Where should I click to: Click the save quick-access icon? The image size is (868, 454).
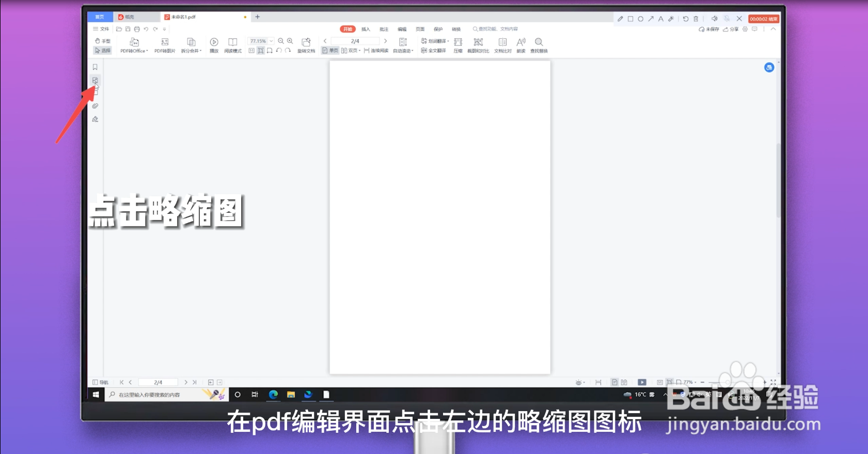click(x=128, y=29)
